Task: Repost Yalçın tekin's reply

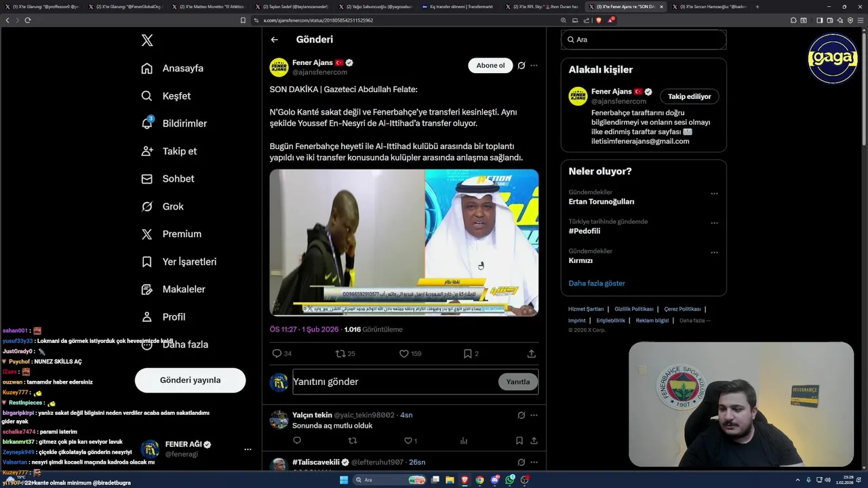Action: [x=352, y=441]
